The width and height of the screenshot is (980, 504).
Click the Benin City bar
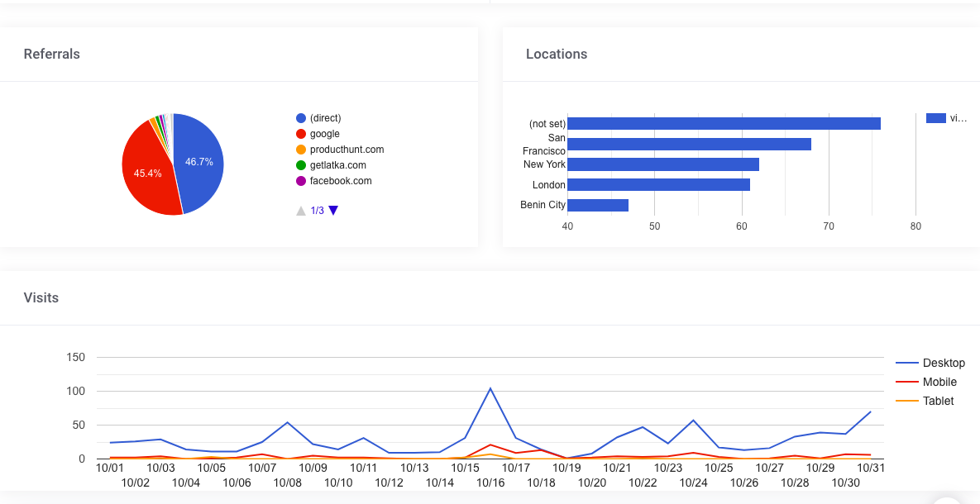pos(598,205)
